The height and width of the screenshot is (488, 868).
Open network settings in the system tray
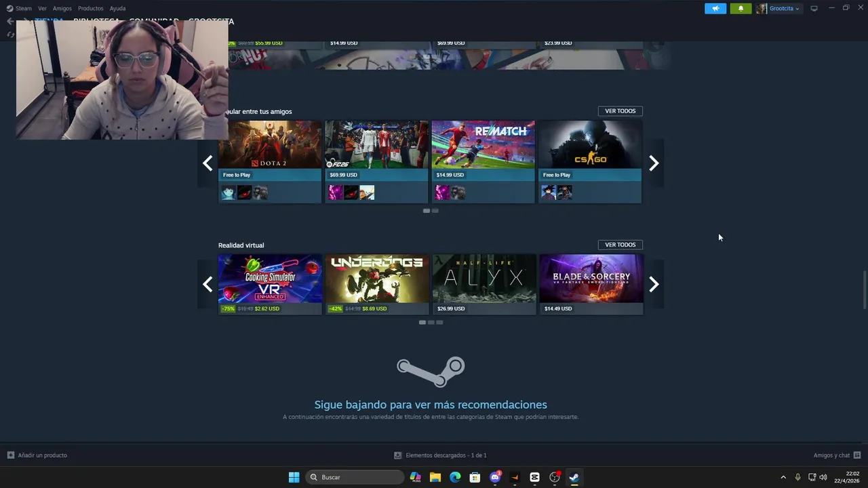pyautogui.click(x=812, y=477)
